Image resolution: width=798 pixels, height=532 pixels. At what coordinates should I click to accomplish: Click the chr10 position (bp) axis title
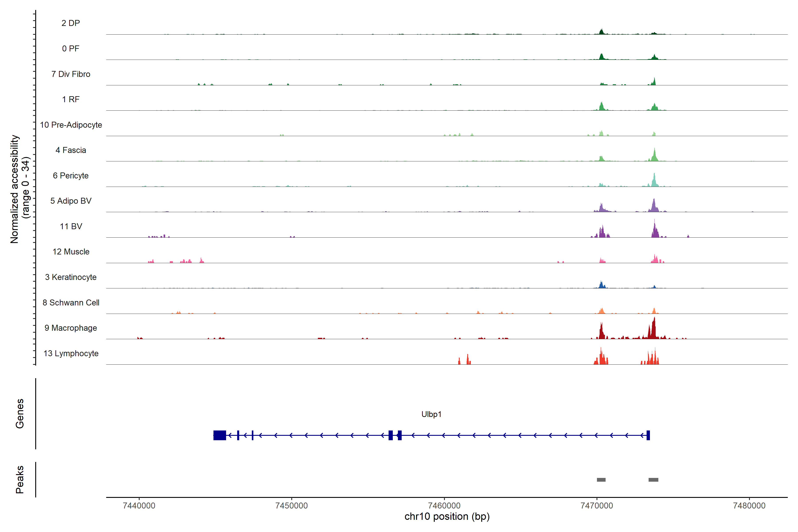pos(447,516)
